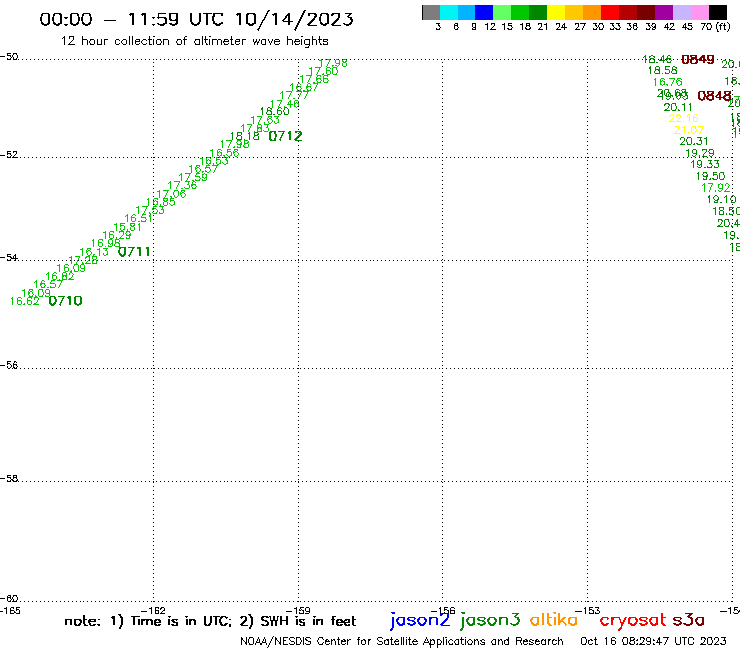Click the yellow 21.07 wave height value

pos(689,130)
